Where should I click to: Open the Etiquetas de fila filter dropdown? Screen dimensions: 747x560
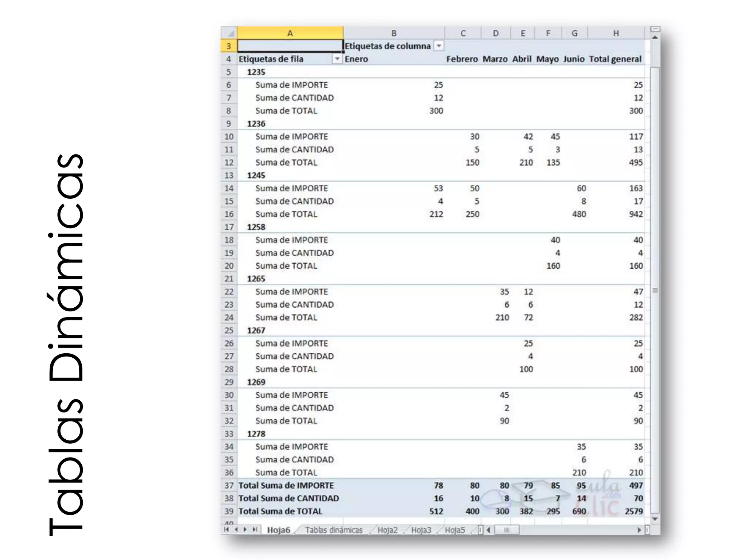(337, 59)
